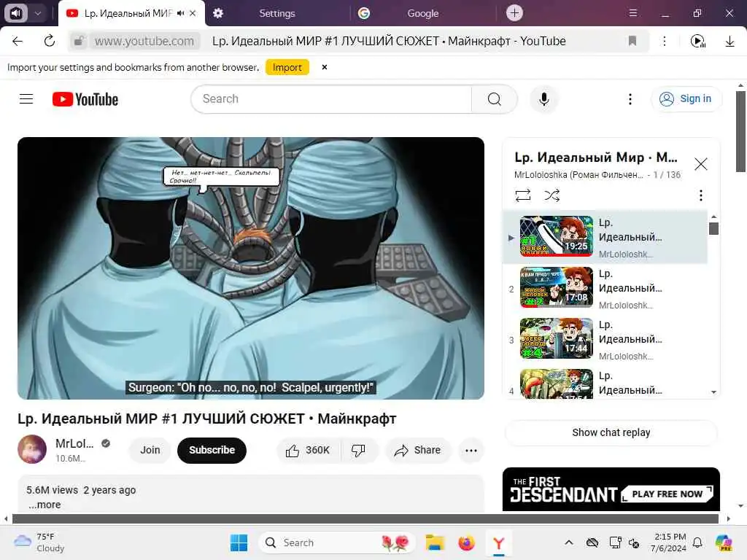Close the playlist panel
The image size is (747, 560).
tap(700, 164)
